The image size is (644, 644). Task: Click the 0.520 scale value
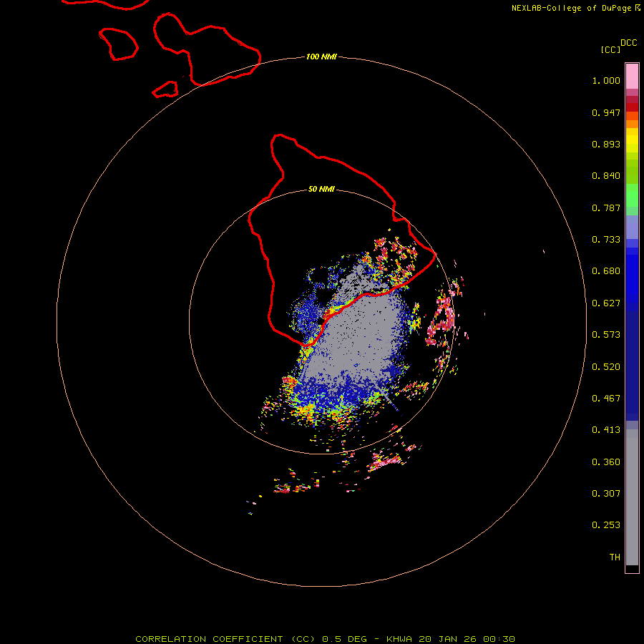(x=606, y=367)
